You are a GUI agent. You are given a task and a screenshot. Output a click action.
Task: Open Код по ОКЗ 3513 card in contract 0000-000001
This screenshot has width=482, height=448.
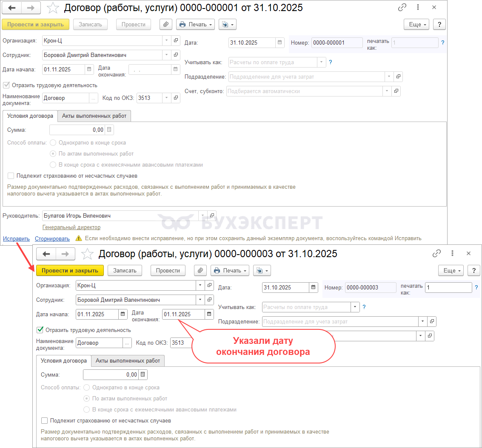tap(176, 98)
